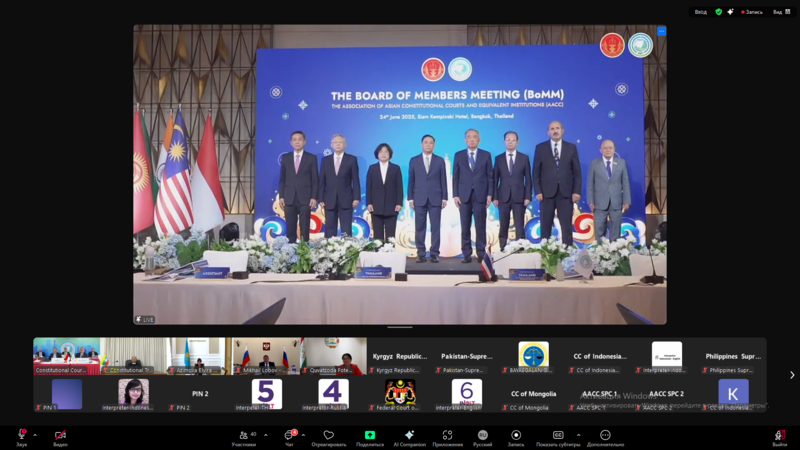The height and width of the screenshot is (450, 800).
Task: Start recording with the Запись toolbar button
Action: (x=516, y=436)
